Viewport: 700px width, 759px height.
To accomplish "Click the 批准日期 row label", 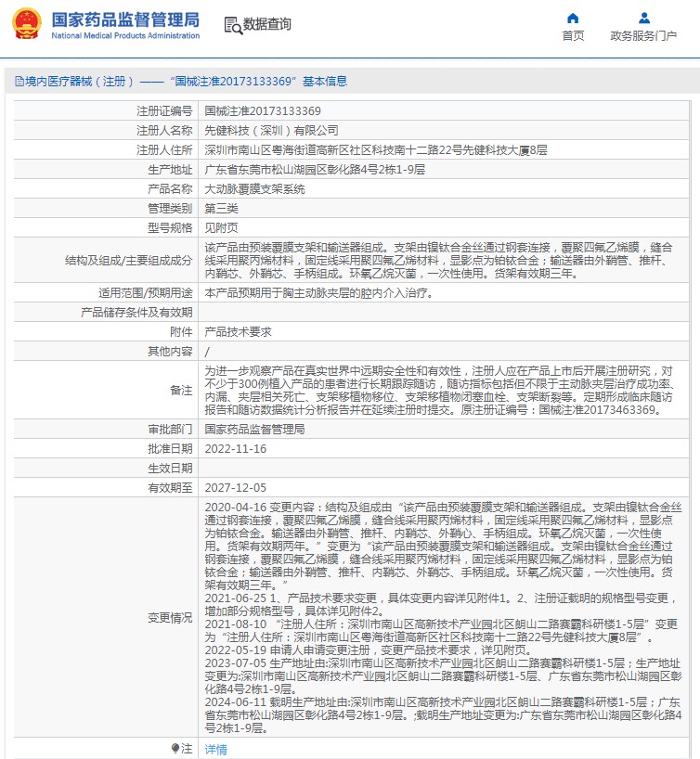I will click(x=170, y=449).
